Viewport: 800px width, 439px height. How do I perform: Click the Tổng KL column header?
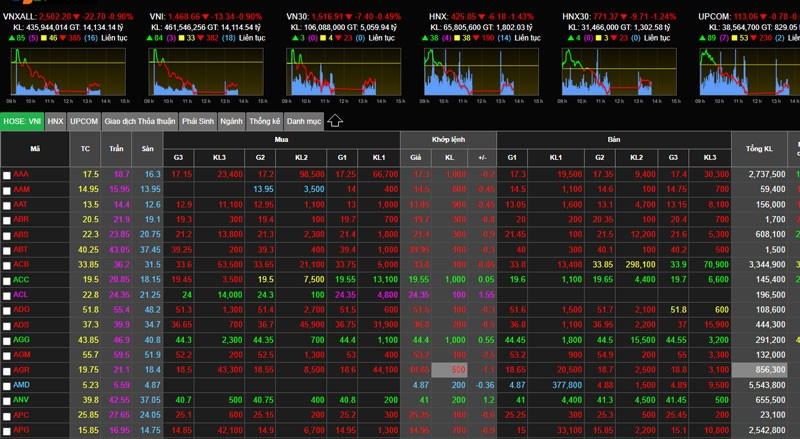[x=759, y=149]
